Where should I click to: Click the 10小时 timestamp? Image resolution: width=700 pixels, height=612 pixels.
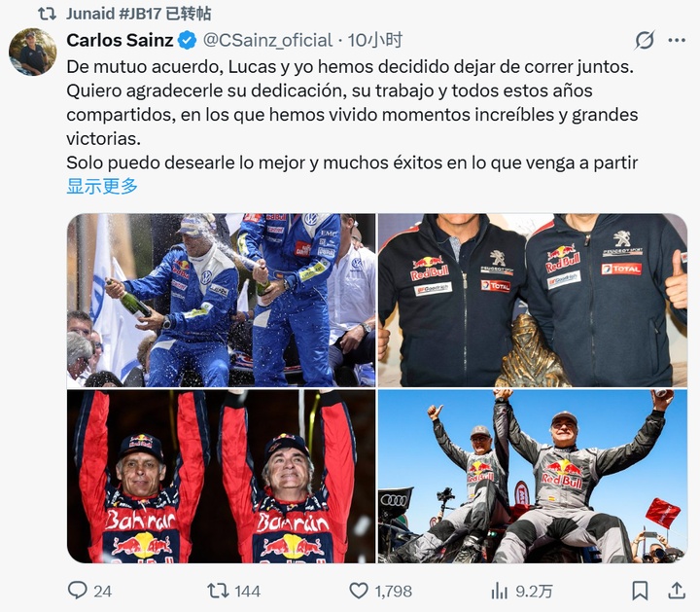[x=375, y=40]
